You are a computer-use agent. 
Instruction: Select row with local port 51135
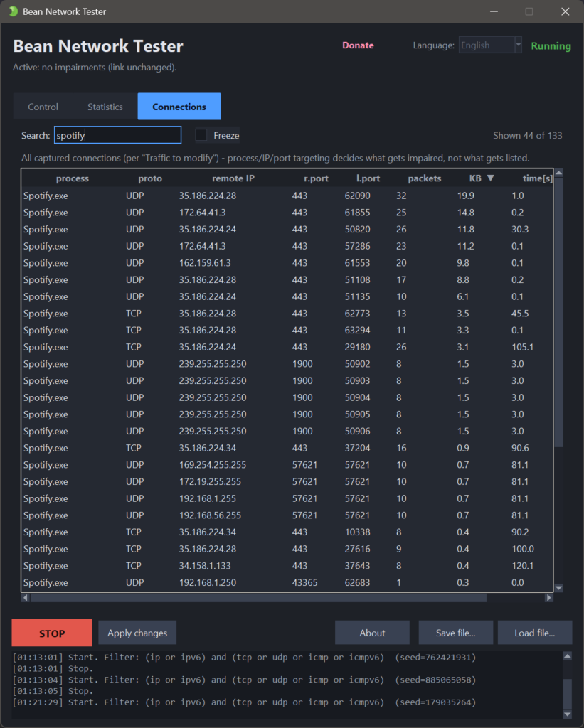click(287, 296)
